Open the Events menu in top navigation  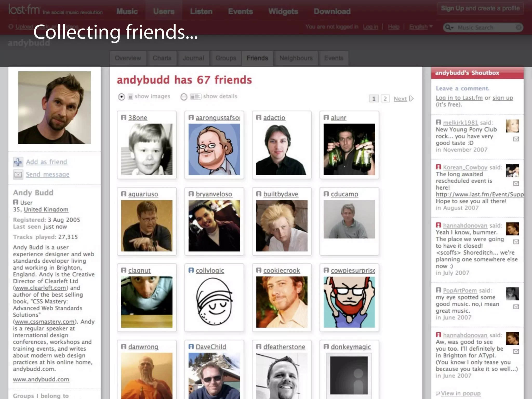coord(241,11)
